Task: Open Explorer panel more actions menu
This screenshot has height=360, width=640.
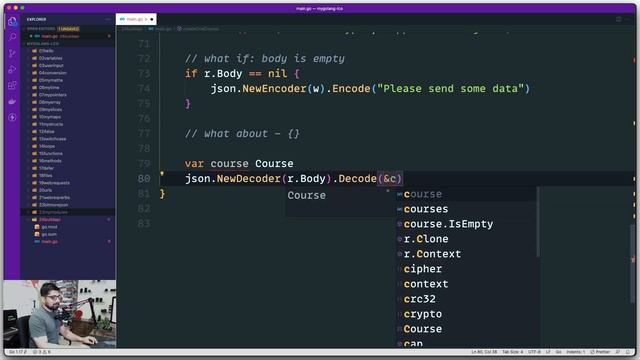Action: [108, 19]
